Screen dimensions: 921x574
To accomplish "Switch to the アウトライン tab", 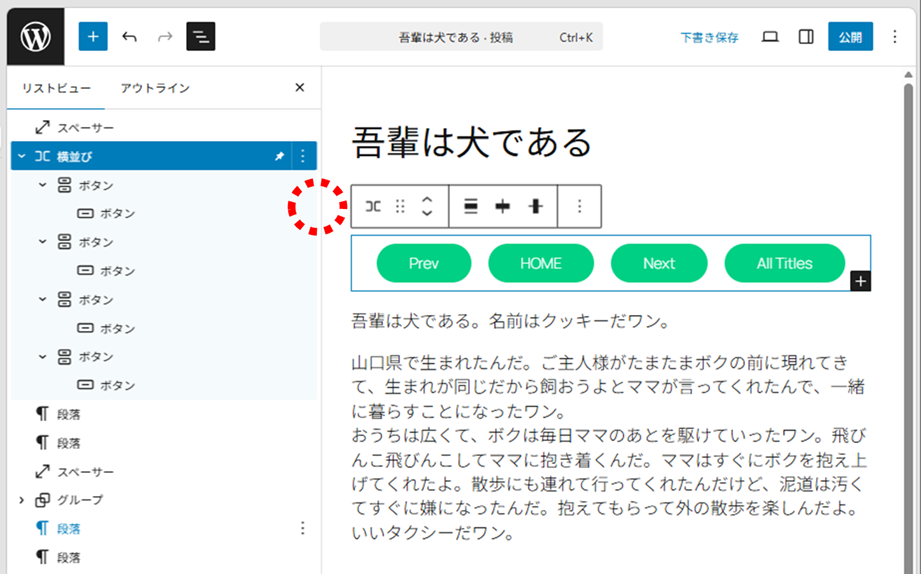I will click(155, 88).
